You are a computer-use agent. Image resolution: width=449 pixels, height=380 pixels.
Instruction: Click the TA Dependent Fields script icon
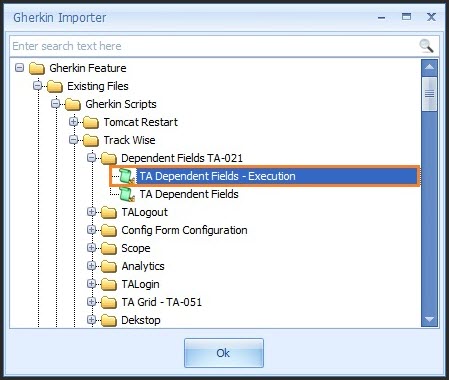click(127, 194)
